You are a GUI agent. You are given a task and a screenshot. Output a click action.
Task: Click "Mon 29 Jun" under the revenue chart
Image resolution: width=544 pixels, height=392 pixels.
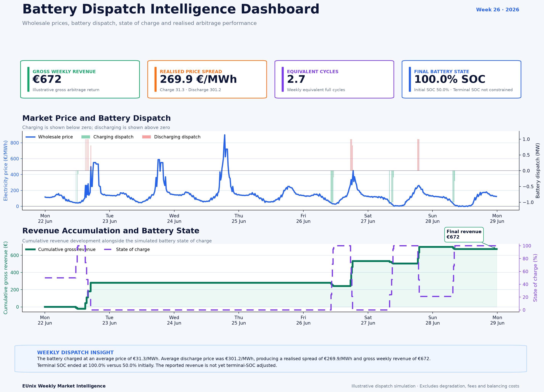[497, 320]
